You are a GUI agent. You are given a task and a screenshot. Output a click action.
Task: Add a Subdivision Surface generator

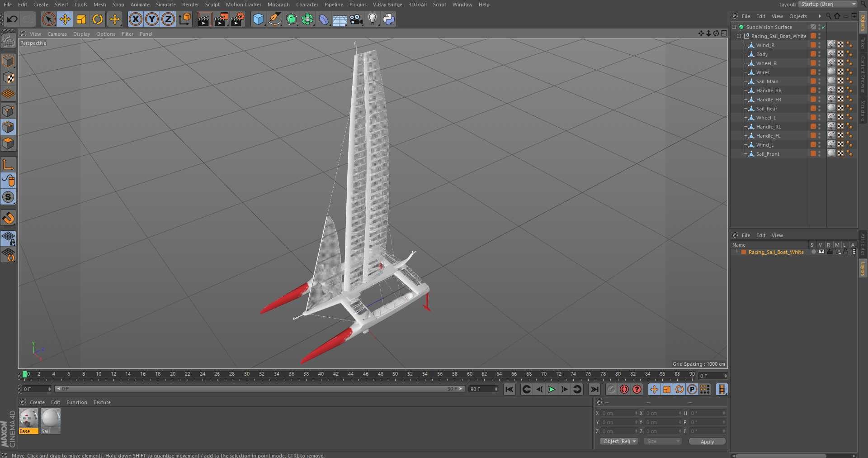pyautogui.click(x=291, y=19)
